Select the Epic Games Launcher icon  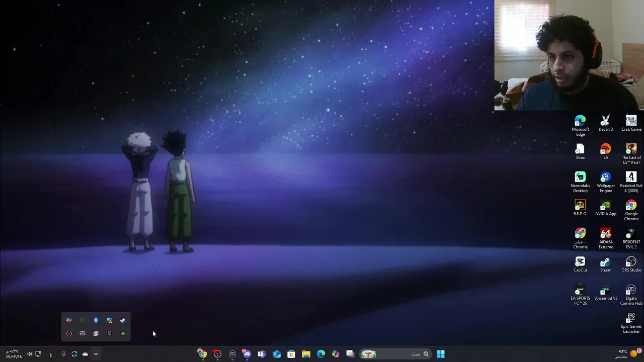(631, 323)
